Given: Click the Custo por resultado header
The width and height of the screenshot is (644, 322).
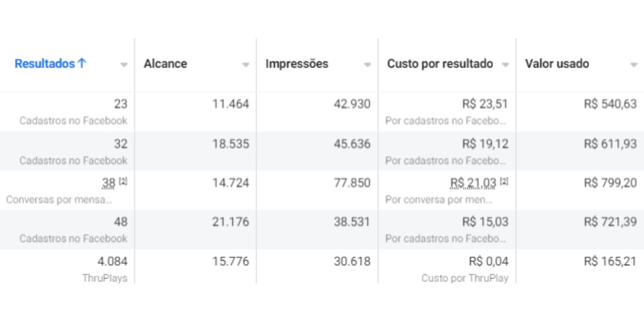Looking at the screenshot, I should click(440, 64).
